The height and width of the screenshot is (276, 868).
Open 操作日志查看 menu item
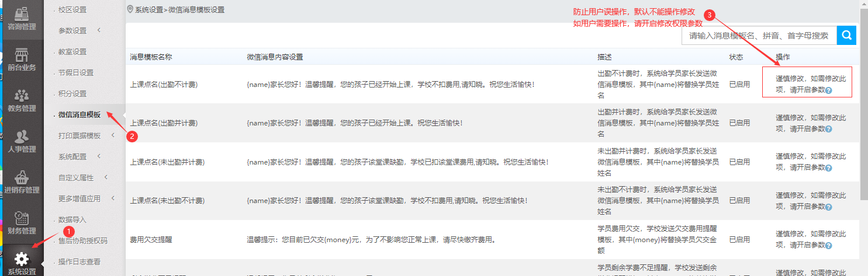tap(79, 261)
